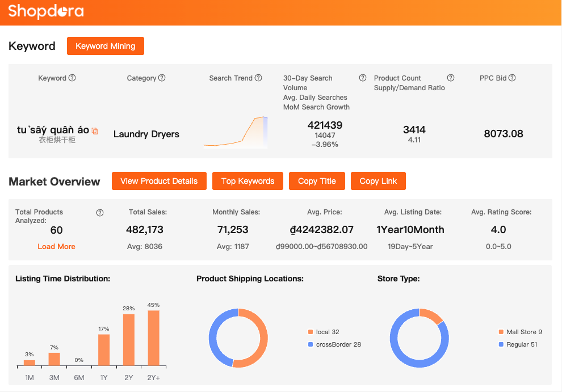Copy the keyword using the copy icon
This screenshot has height=392, width=562.
[95, 131]
